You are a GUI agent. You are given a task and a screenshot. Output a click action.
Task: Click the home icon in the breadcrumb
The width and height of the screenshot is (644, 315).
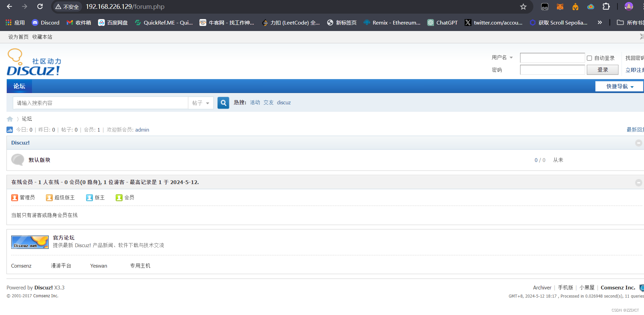(x=10, y=119)
